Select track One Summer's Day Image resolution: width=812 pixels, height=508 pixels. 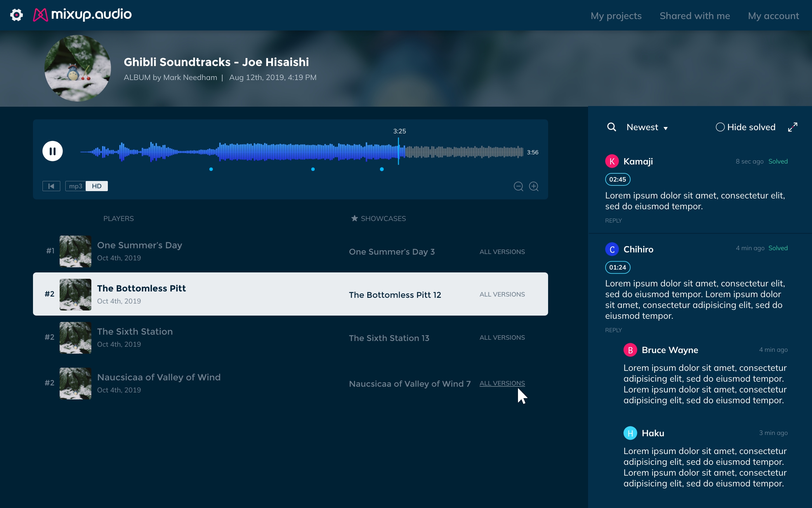pyautogui.click(x=140, y=245)
